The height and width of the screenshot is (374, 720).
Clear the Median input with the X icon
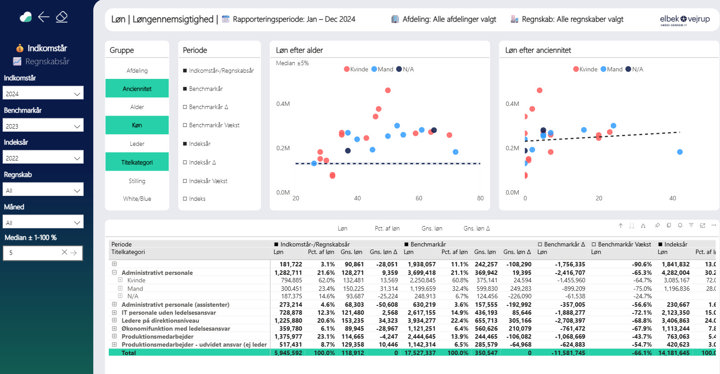click(64, 252)
